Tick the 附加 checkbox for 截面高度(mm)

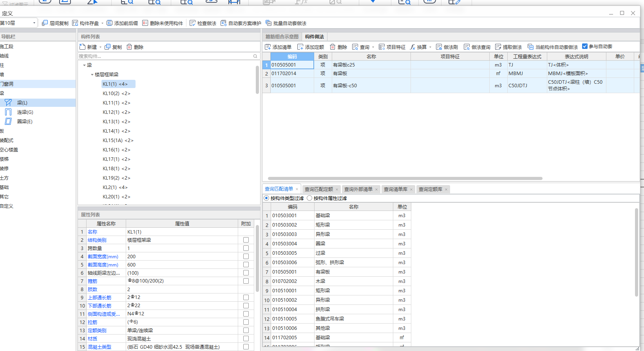[246, 265]
